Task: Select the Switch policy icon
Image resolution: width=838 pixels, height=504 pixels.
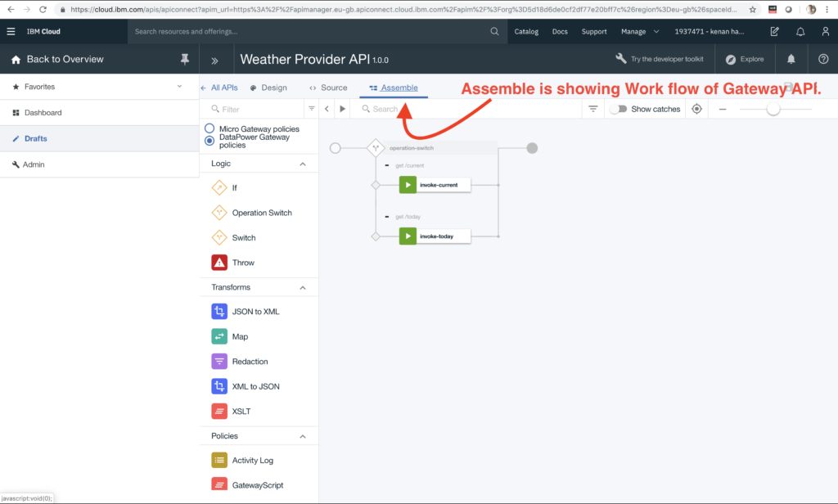Action: [219, 238]
